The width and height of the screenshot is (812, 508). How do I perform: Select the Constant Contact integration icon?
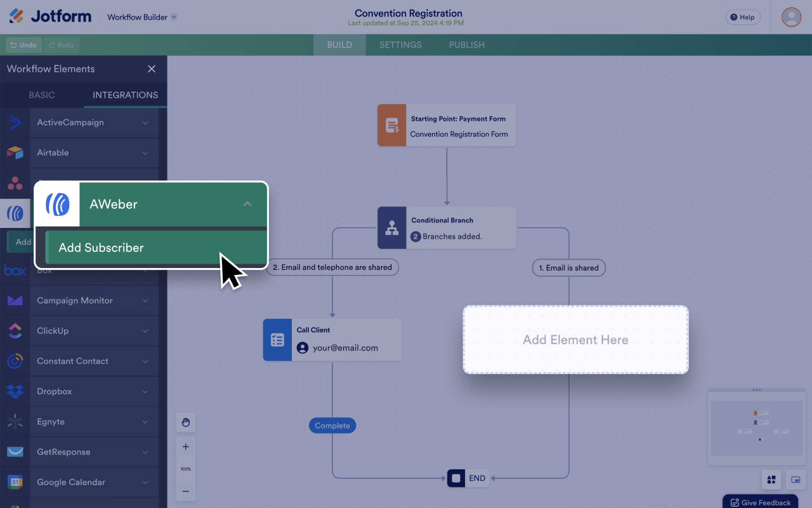(15, 361)
